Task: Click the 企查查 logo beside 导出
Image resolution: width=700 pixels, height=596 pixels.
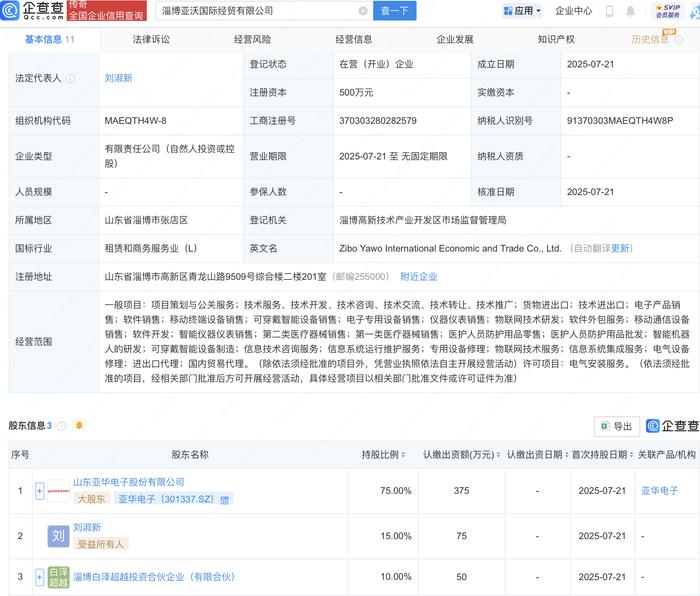Action: point(672,426)
